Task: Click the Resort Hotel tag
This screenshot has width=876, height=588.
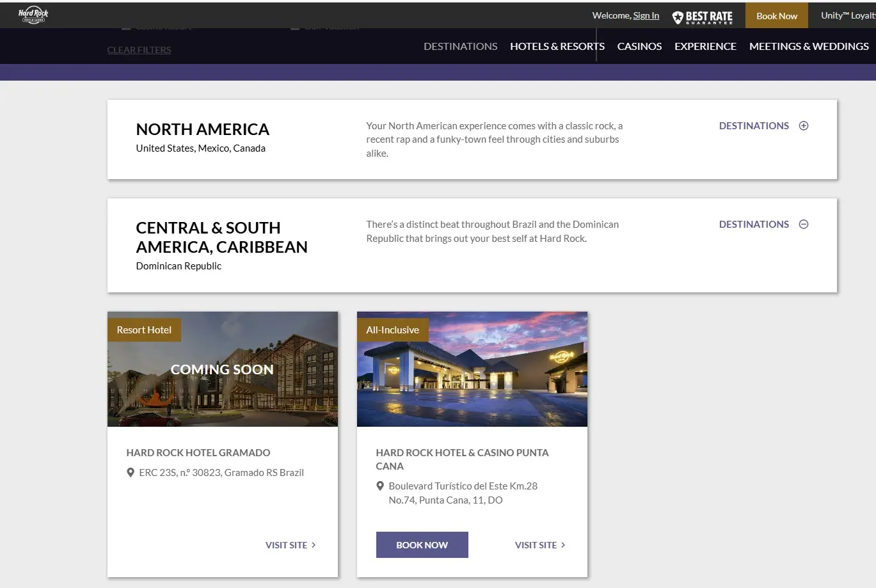Action: 144,330
